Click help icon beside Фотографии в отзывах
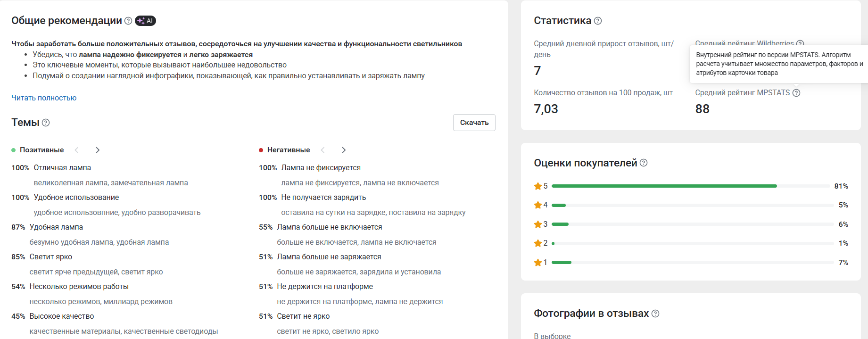The width and height of the screenshot is (868, 339). [655, 314]
